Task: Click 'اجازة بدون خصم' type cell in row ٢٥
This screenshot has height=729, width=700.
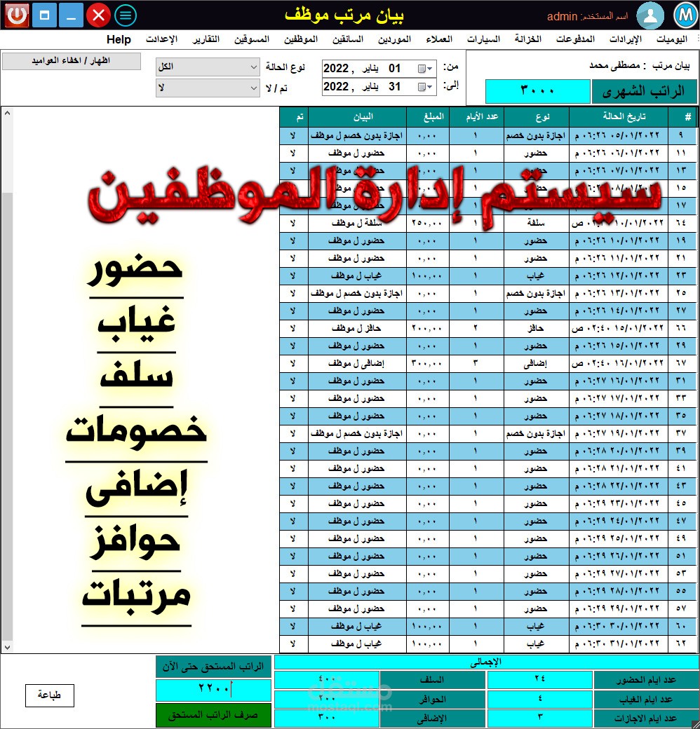Action: [537, 294]
